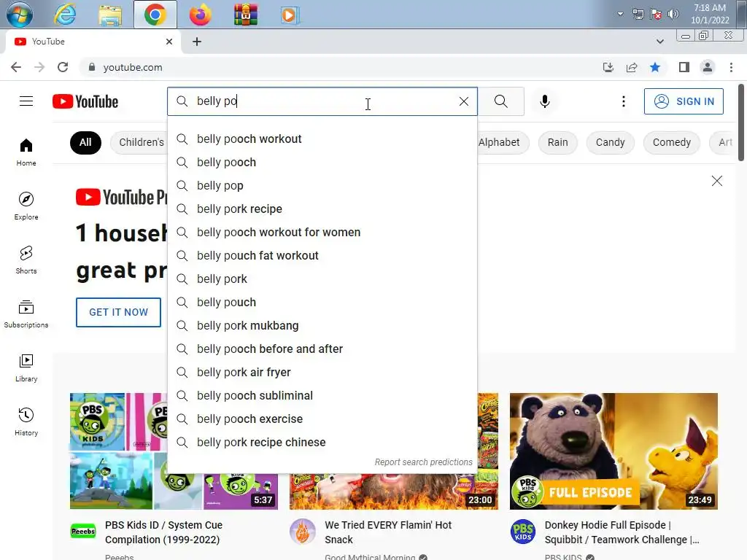Toggle the browser side panel icon
The height and width of the screenshot is (560, 747).
(x=684, y=68)
